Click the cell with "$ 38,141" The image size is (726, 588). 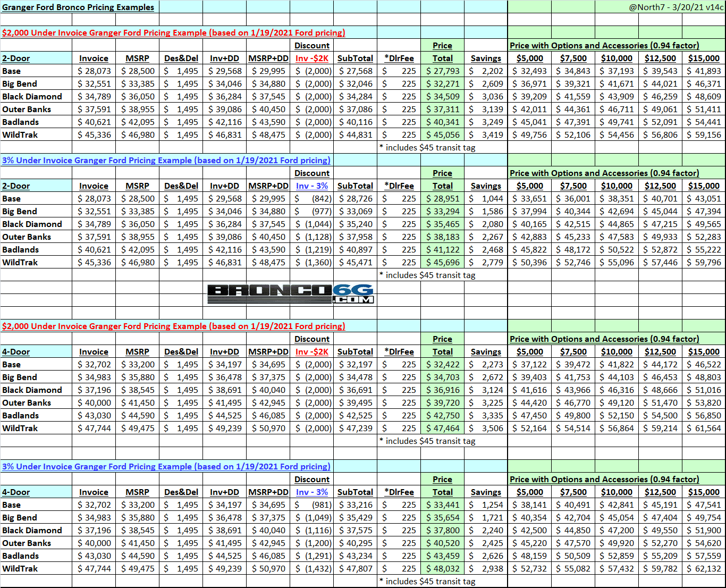pyautogui.click(x=530, y=505)
